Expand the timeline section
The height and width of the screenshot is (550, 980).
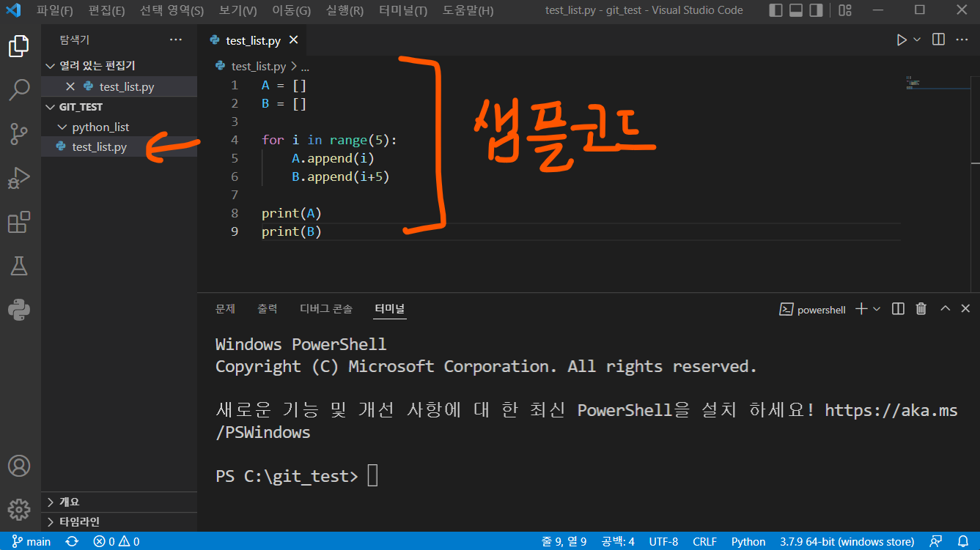tap(119, 522)
